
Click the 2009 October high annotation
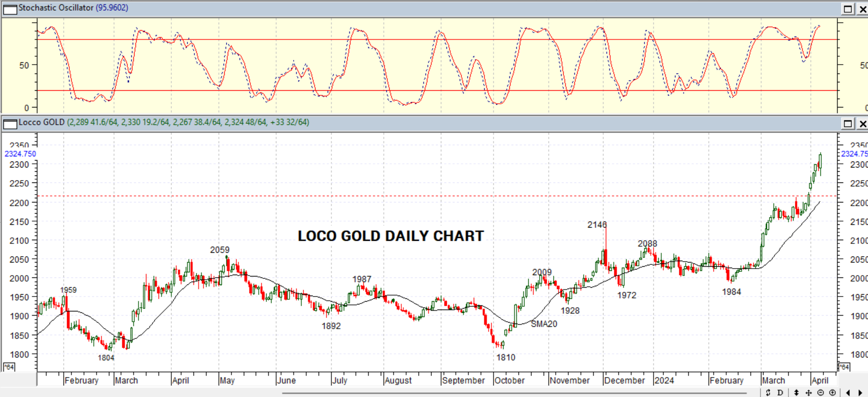click(542, 272)
